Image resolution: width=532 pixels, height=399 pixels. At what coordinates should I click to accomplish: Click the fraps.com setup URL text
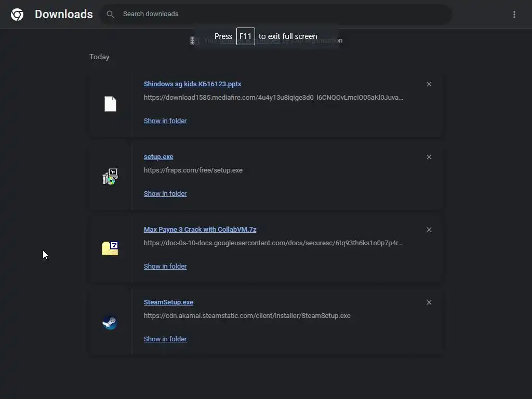tap(193, 170)
